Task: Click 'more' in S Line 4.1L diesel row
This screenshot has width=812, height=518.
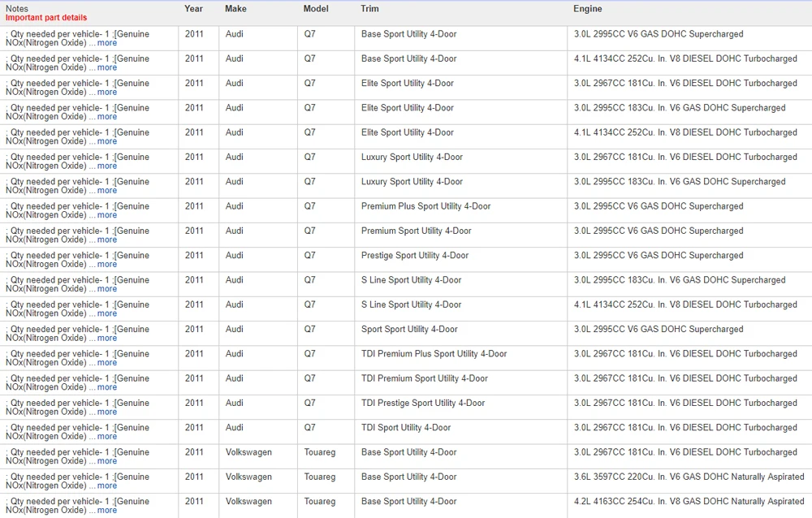Action: click(106, 313)
